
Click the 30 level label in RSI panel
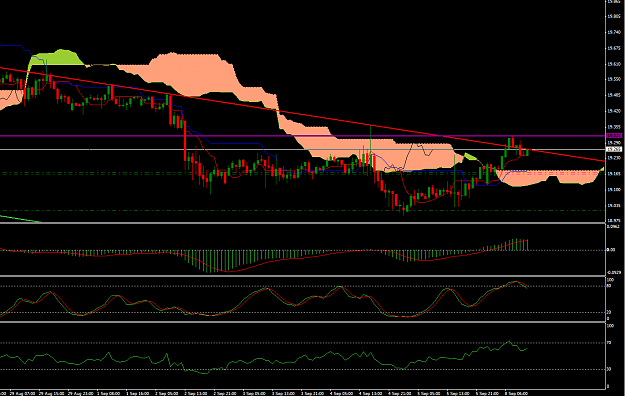pos(609,369)
